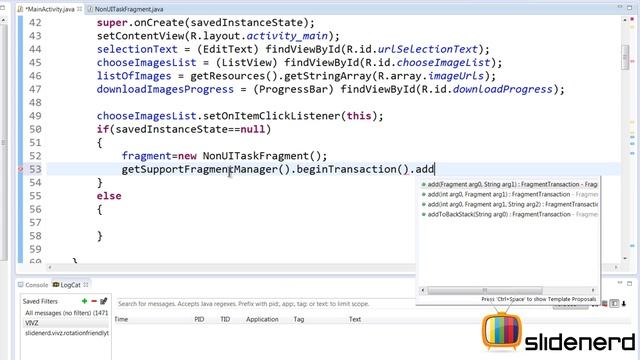Click the error marker on line 53
The width and height of the screenshot is (640, 360).
pyautogui.click(x=20, y=169)
